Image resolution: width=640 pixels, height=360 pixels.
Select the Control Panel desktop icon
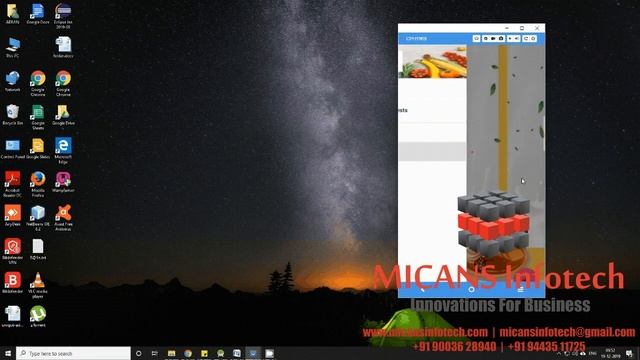point(13,149)
